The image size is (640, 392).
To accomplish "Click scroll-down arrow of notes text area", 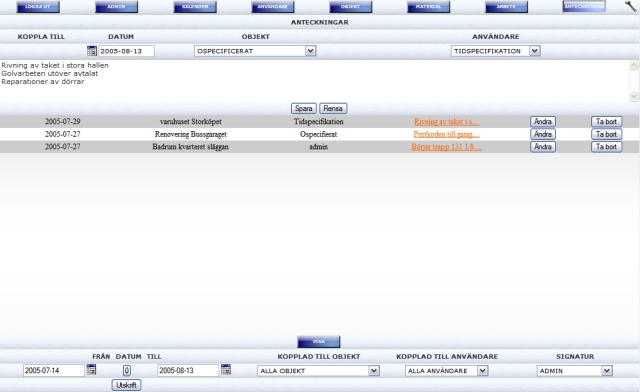I will coord(633,96).
